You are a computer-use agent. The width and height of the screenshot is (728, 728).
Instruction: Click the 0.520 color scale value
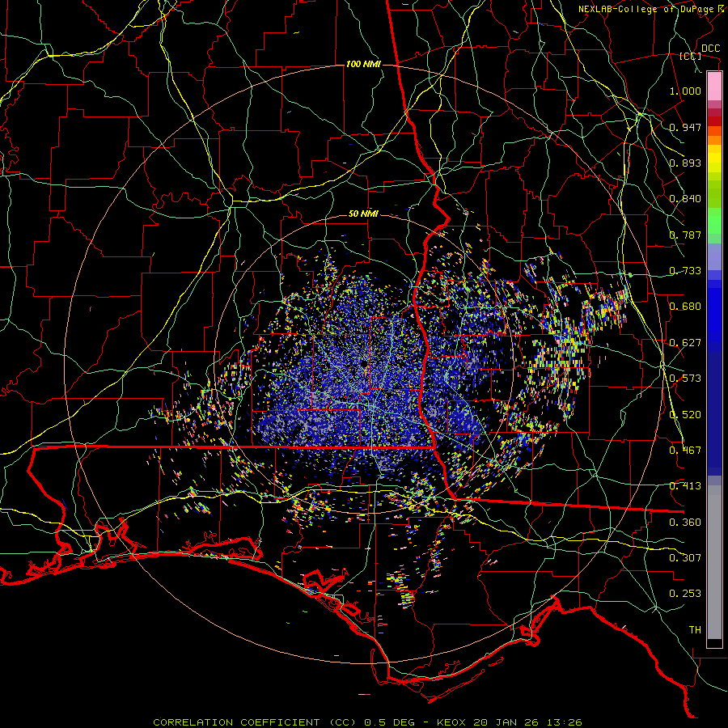coord(685,415)
